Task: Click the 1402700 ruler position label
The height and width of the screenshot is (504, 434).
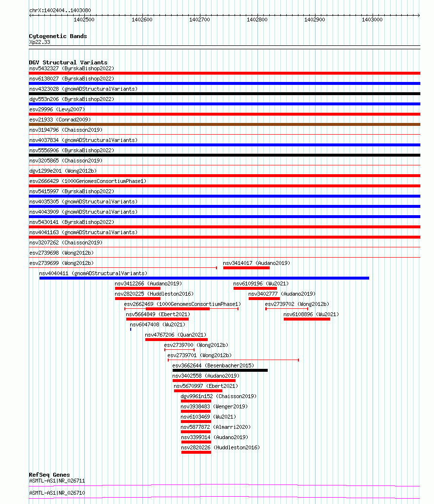Action: [199, 20]
